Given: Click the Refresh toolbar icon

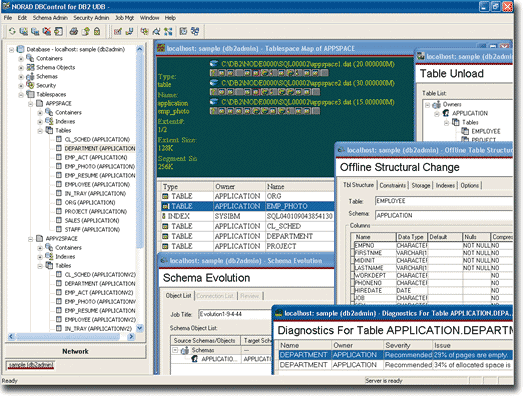Looking at the screenshot, I should (12, 31).
